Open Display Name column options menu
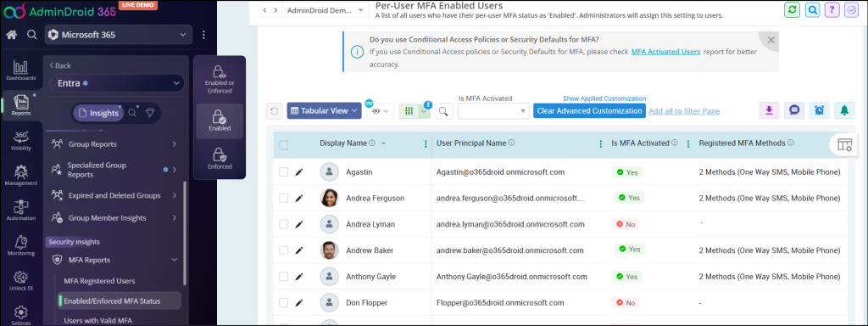The height and width of the screenshot is (326, 868). coord(426,144)
